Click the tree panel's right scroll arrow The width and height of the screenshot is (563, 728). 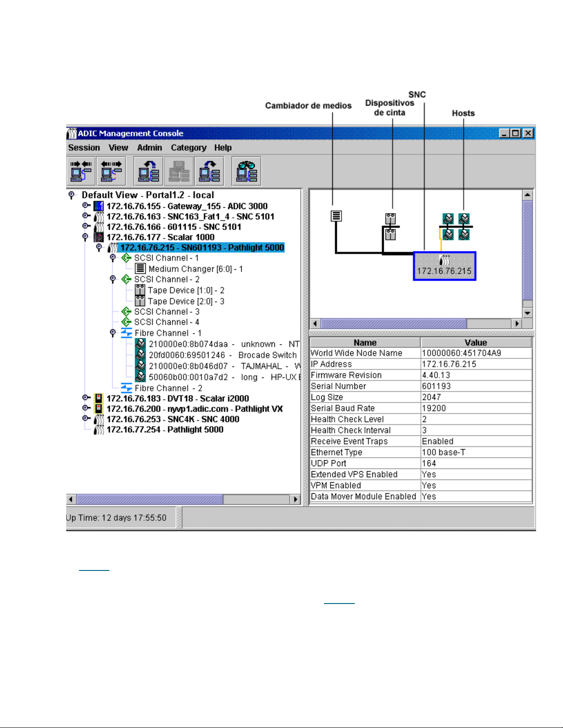296,499
